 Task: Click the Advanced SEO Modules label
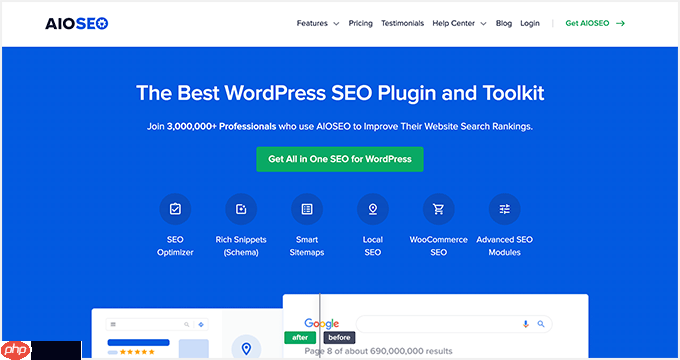point(504,246)
